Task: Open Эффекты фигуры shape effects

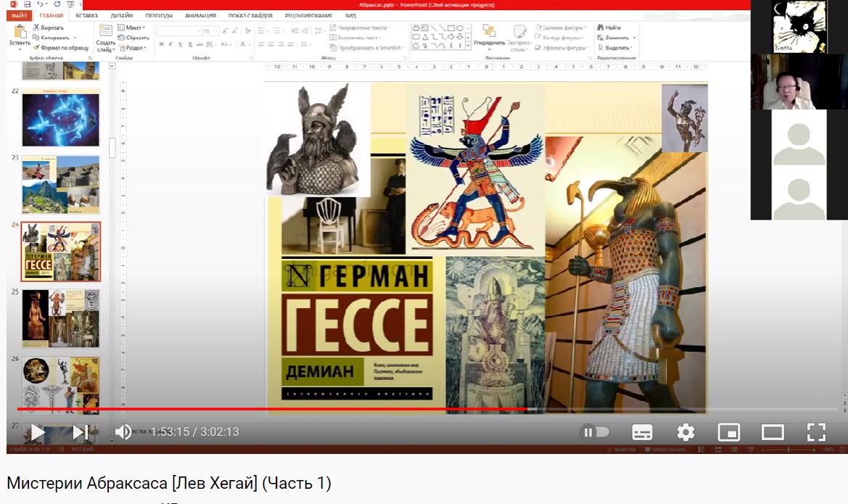Action: (x=561, y=48)
